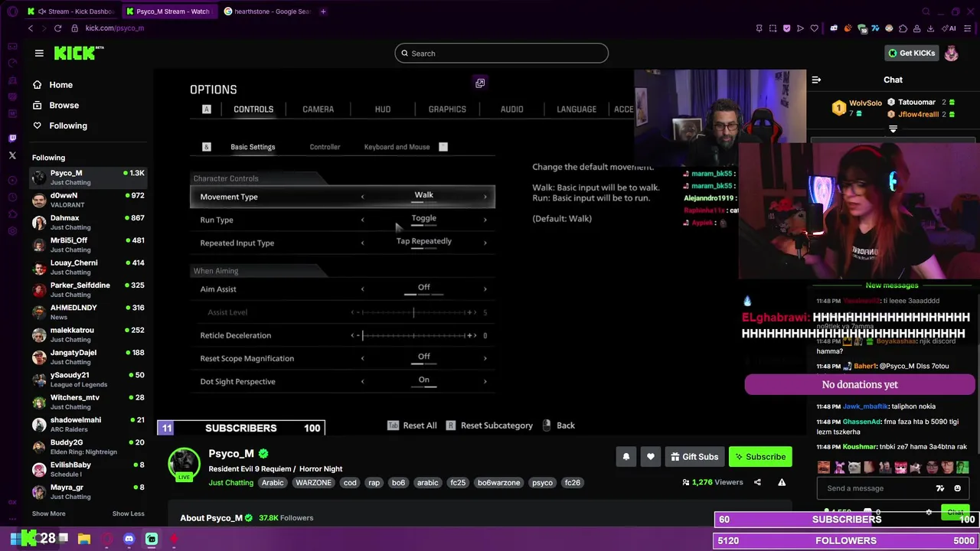This screenshot has width=980, height=551.
Task: Click the Get KICKs button
Action: pos(911,53)
